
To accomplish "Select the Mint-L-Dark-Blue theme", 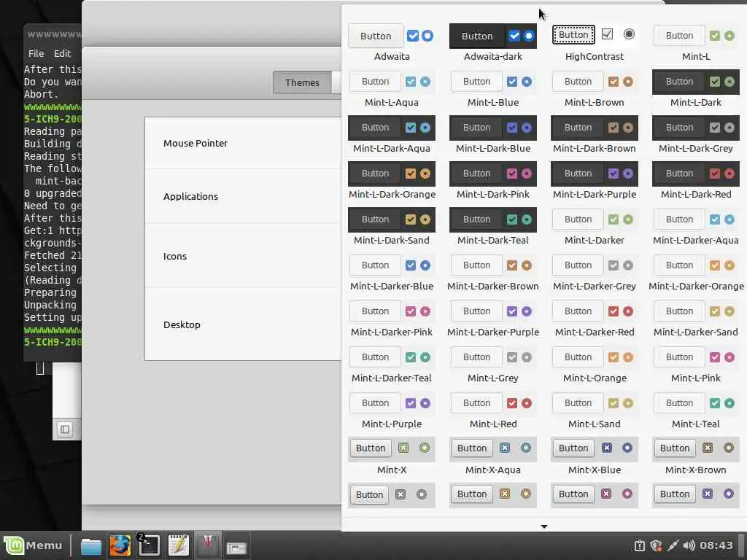I will [493, 135].
